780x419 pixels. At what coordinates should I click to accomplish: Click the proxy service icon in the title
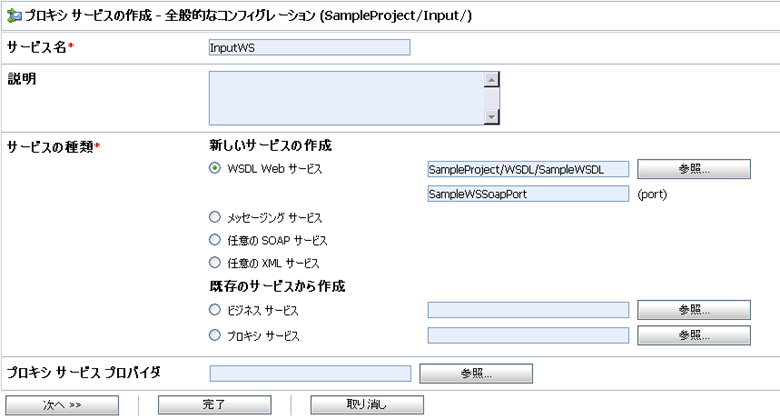click(x=14, y=16)
